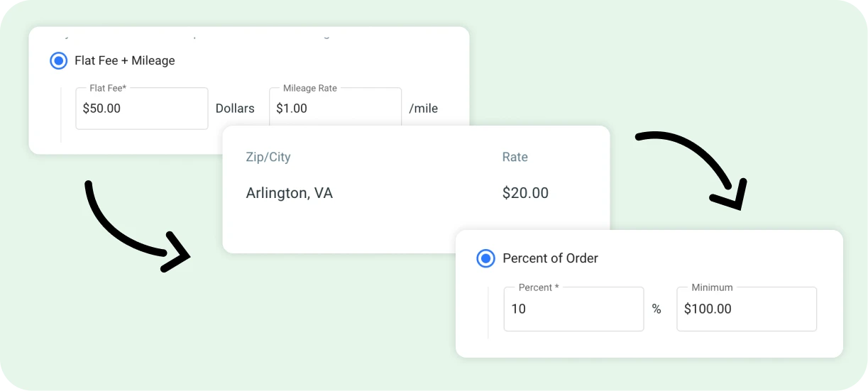Click the Flat Fee + Mileage label
Viewport: 868px width, 391px height.
(x=125, y=61)
